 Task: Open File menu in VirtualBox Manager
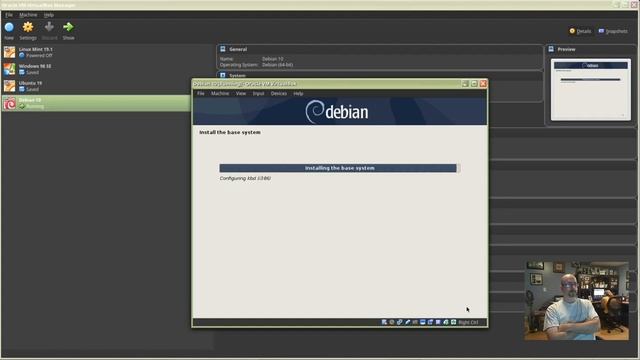tap(9, 15)
